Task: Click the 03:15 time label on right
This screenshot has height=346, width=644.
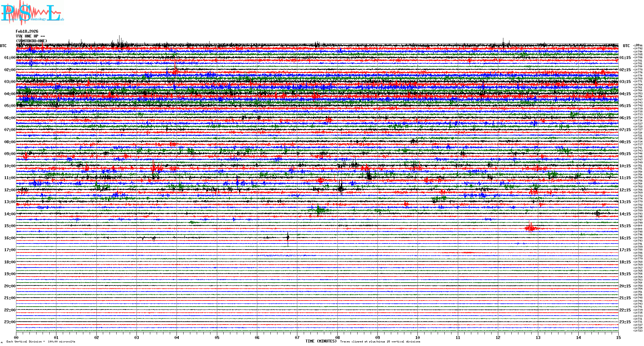Action: 625,82
